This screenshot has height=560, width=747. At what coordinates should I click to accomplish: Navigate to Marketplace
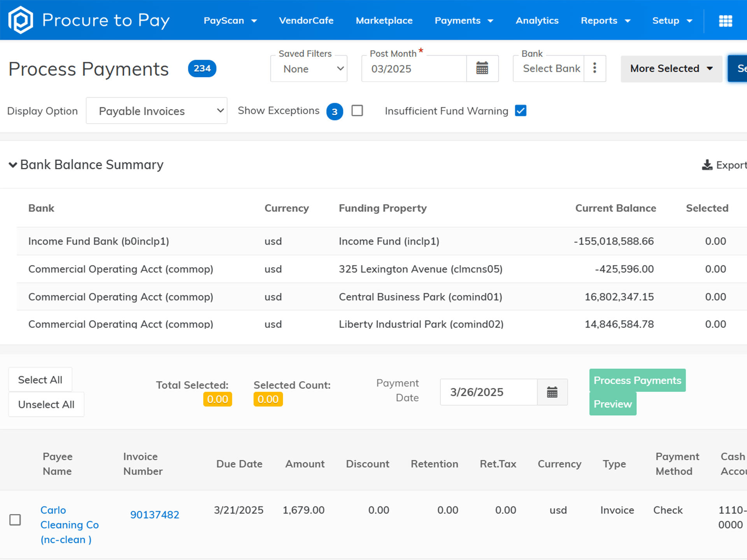pyautogui.click(x=384, y=21)
